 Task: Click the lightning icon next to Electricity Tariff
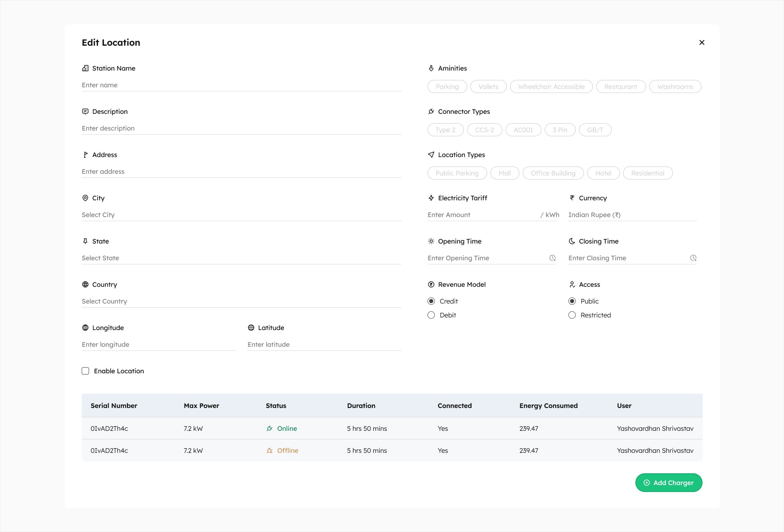click(x=431, y=198)
